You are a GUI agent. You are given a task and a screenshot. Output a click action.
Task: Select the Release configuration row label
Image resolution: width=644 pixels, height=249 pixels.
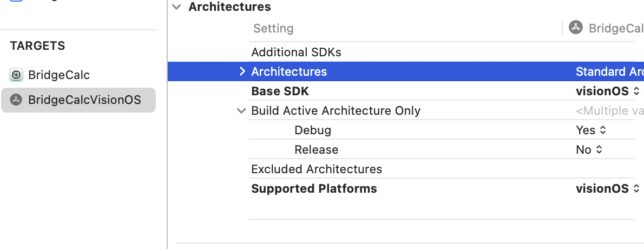point(316,149)
